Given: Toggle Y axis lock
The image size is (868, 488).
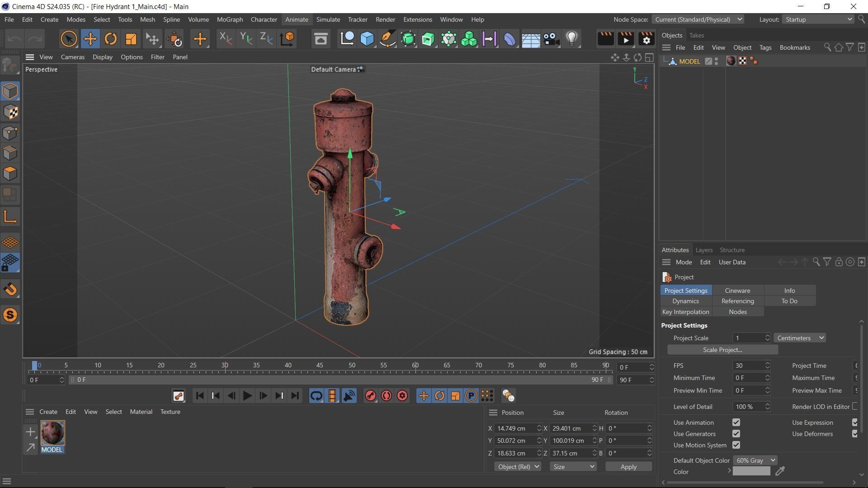Looking at the screenshot, I should [246, 39].
